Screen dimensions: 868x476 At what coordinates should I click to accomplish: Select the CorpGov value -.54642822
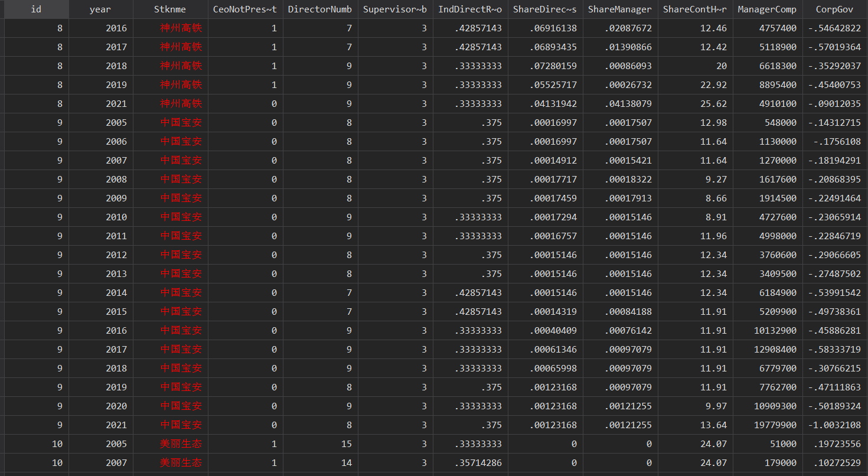pos(834,28)
